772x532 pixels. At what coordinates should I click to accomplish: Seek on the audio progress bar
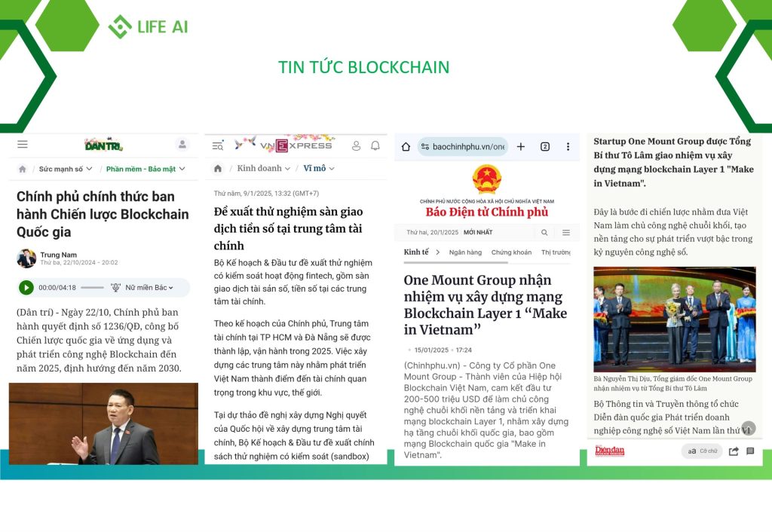click(x=92, y=287)
